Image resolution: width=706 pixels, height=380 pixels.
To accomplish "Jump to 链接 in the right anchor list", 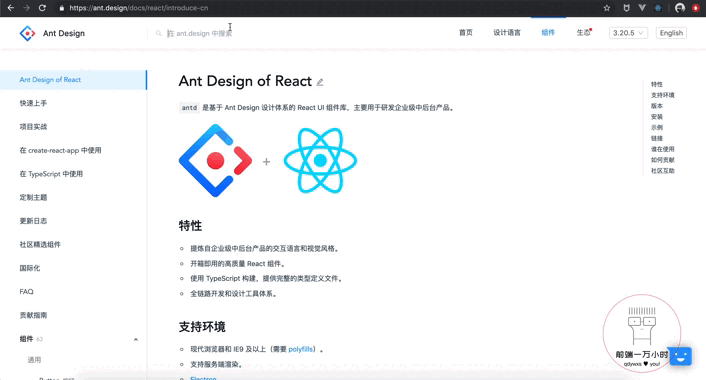I will pos(656,138).
